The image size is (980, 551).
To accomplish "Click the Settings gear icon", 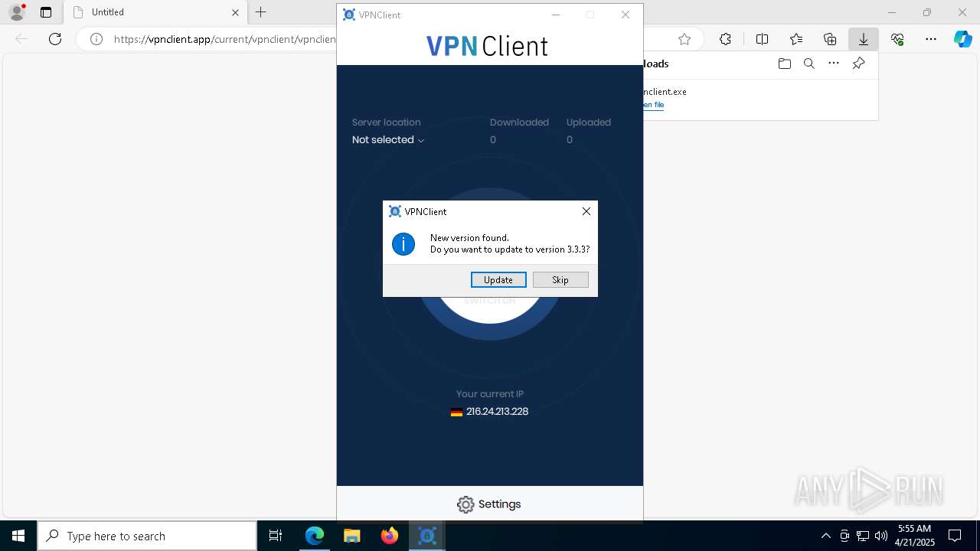I will pyautogui.click(x=465, y=504).
